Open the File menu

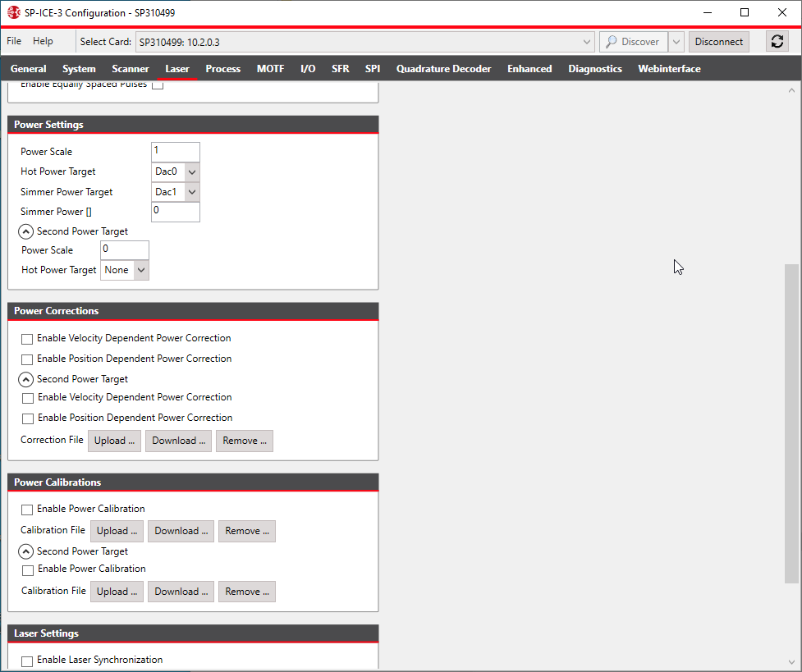13,40
